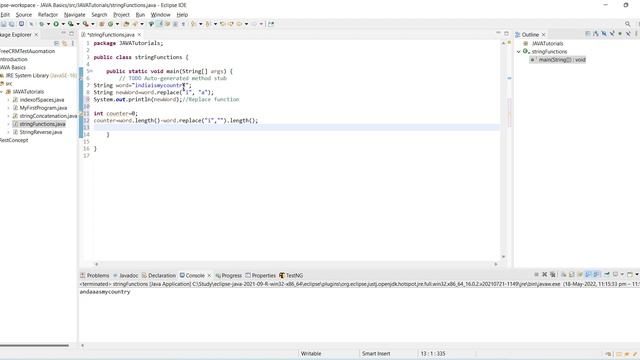Select main(String[]) method in Outline
This screenshot has width=640, height=360.
click(558, 60)
